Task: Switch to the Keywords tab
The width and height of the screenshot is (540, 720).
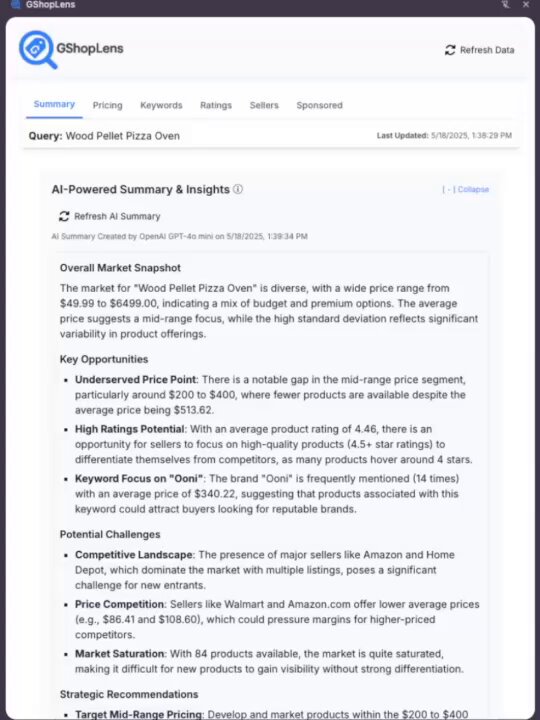Action: point(161,105)
